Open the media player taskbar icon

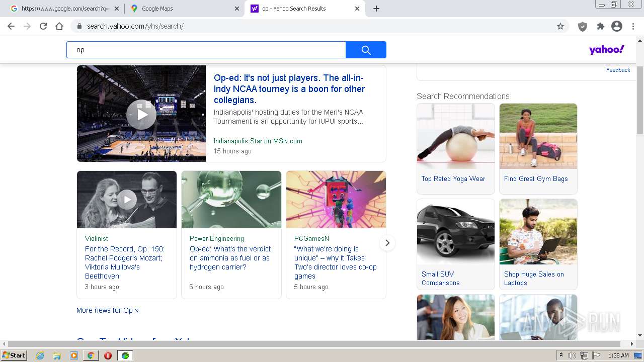pyautogui.click(x=74, y=355)
